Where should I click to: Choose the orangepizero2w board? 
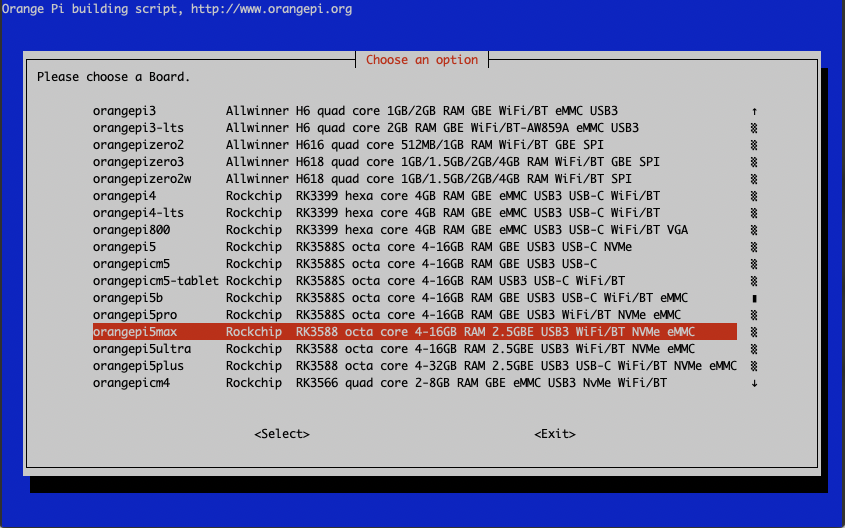(x=414, y=179)
